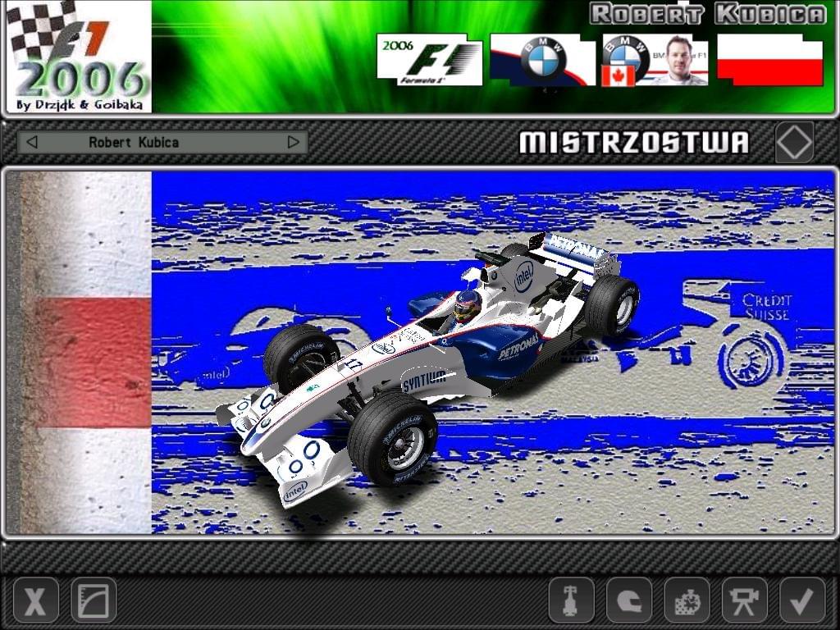Open the car setup icon
Image resolution: width=840 pixels, height=630 pixels.
pos(571,600)
